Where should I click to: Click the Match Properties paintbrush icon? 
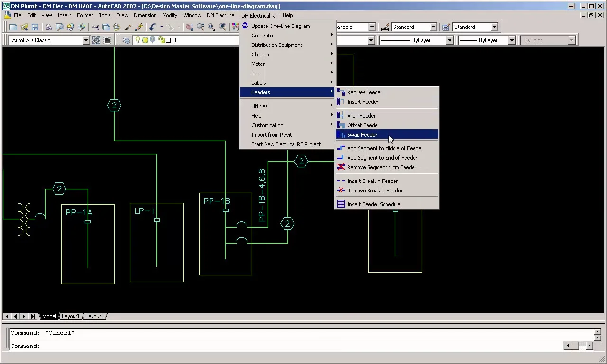pos(128,27)
